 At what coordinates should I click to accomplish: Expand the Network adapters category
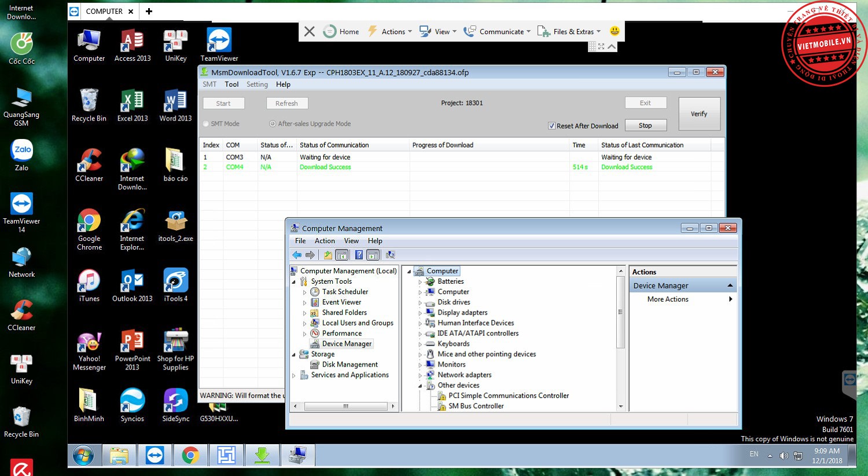(421, 376)
